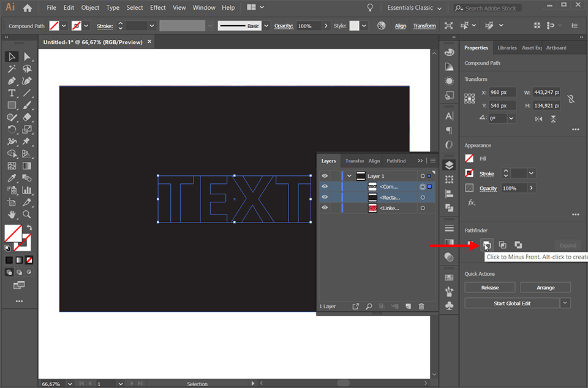Open the Start Global Edit dropdown arrow
The width and height of the screenshot is (588, 388).
pyautogui.click(x=565, y=302)
